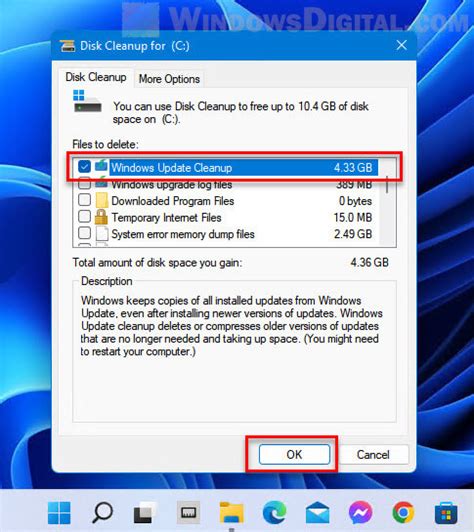Click the Disk Cleanup title bar icon

click(68, 46)
